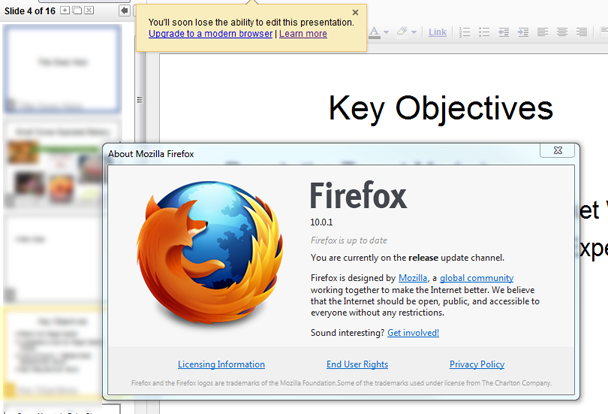Go to previous slide with left arrow

coord(124,10)
